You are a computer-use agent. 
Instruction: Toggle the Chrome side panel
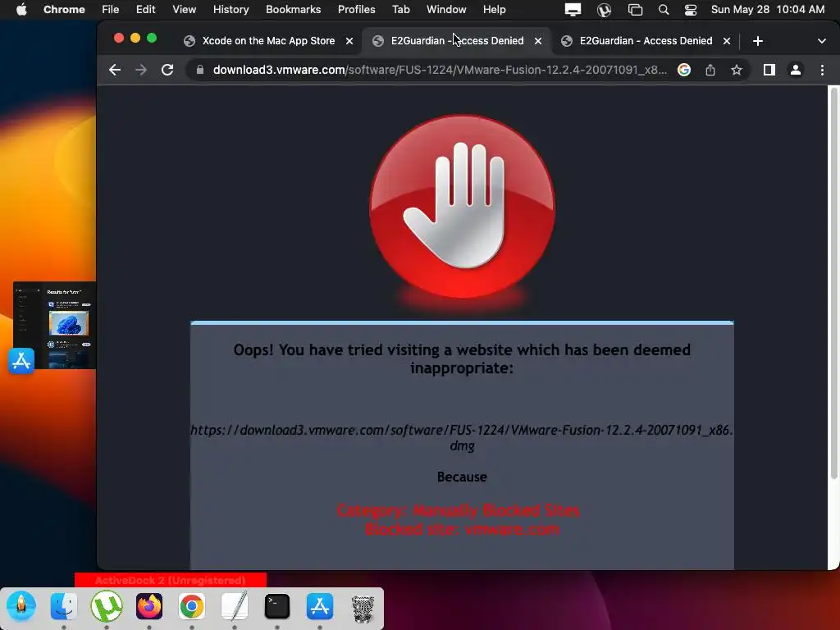click(769, 71)
